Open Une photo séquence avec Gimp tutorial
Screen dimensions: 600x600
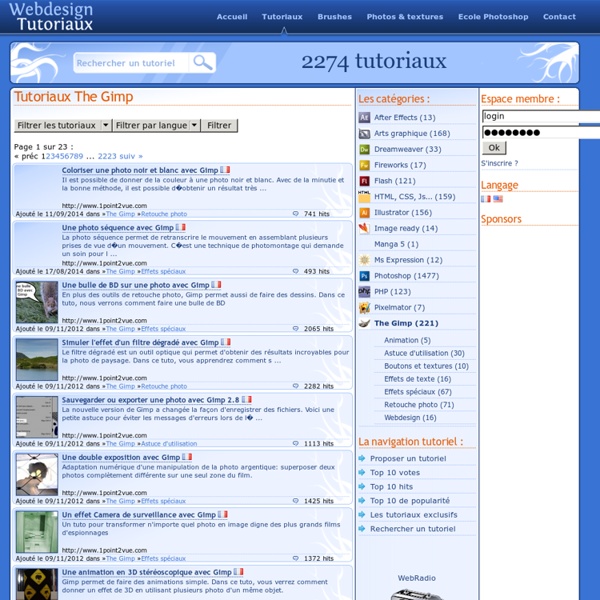pos(118,228)
